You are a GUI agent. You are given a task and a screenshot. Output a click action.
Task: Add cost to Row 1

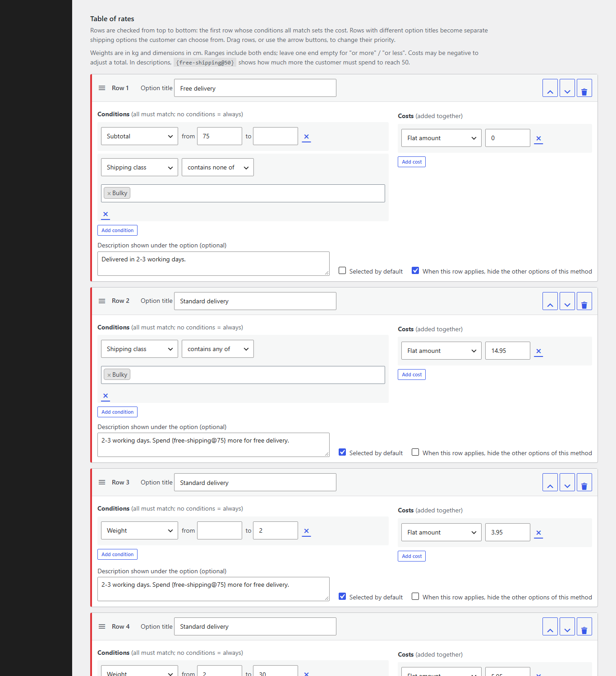tap(412, 162)
